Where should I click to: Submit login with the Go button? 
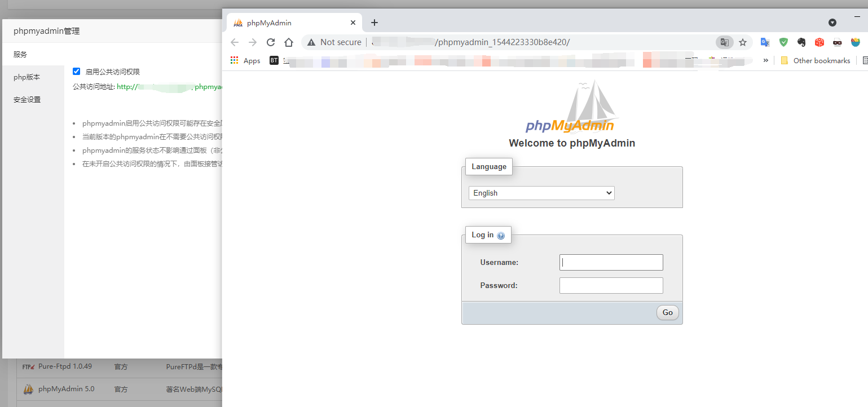pyautogui.click(x=668, y=312)
